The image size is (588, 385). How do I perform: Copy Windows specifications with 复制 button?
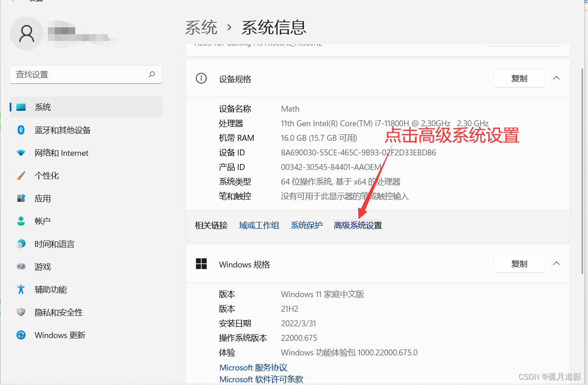(519, 264)
